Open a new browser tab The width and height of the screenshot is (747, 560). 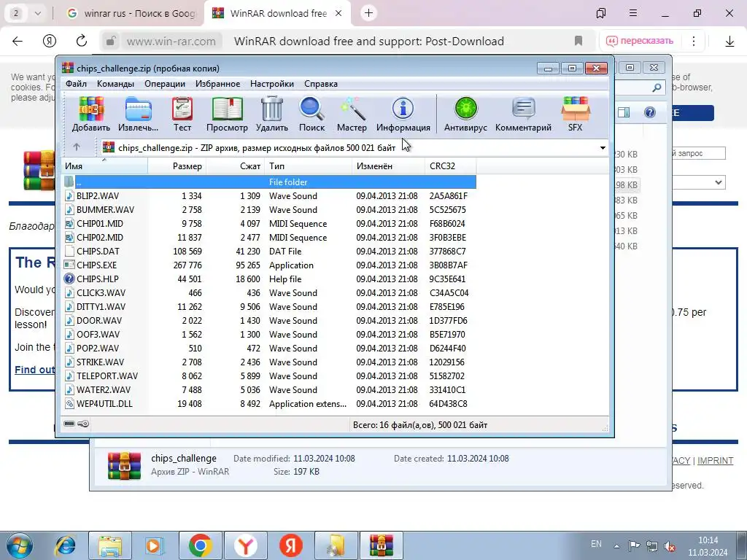click(x=368, y=13)
